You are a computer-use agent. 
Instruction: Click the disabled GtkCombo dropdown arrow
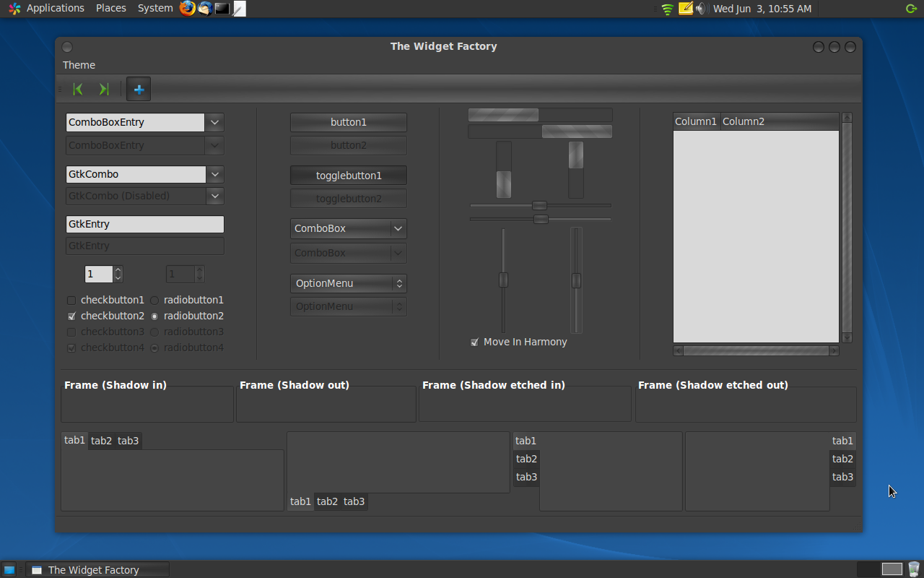[214, 196]
